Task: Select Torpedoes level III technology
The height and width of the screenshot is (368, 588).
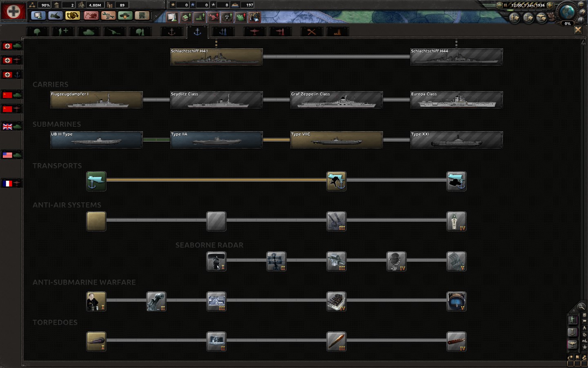Action: (x=336, y=341)
